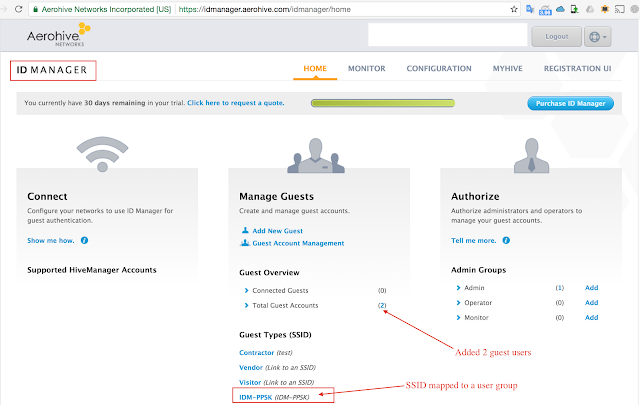Click the Add New Guest link

[277, 231]
